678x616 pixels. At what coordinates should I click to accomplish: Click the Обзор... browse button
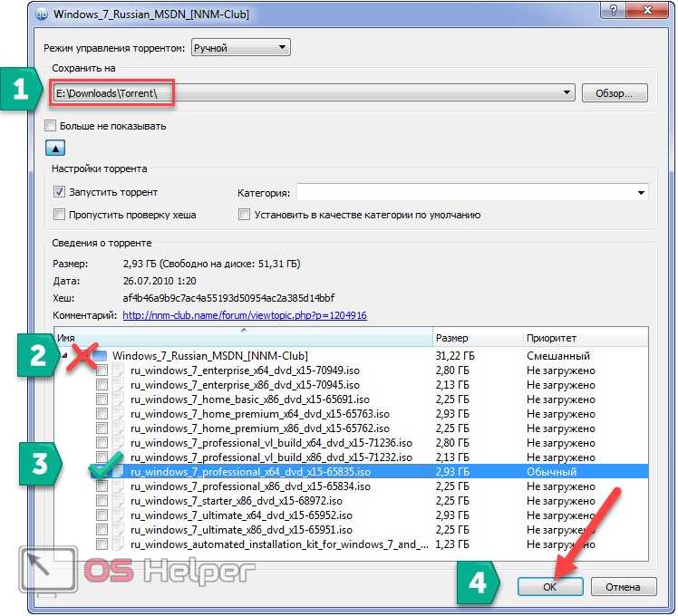point(615,93)
